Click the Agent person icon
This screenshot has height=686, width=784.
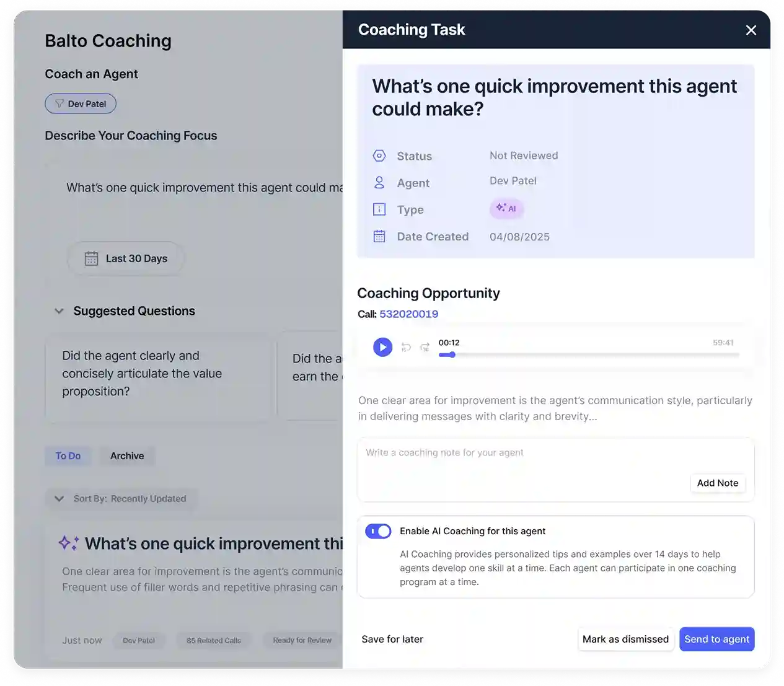pyautogui.click(x=379, y=182)
